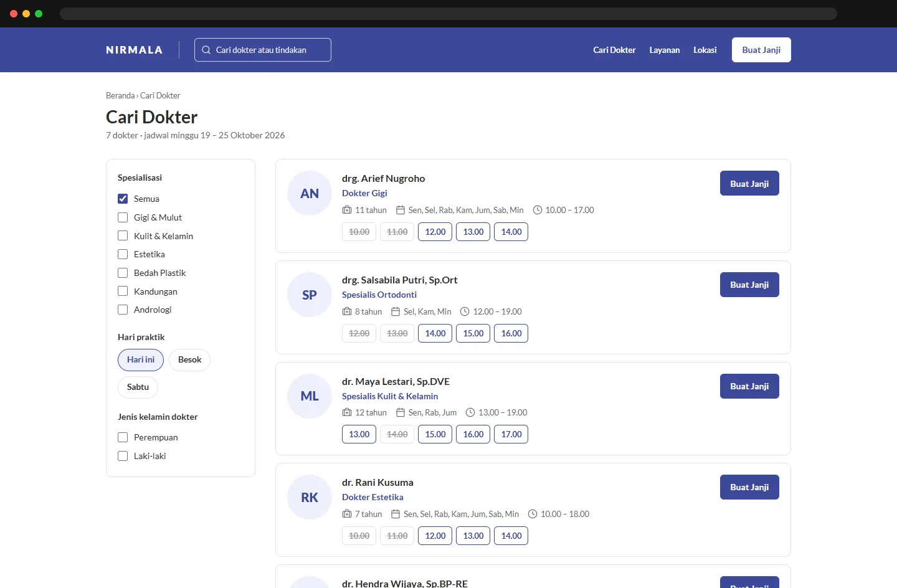Open the AN avatar of drg. Arief Nugroho

(x=310, y=193)
